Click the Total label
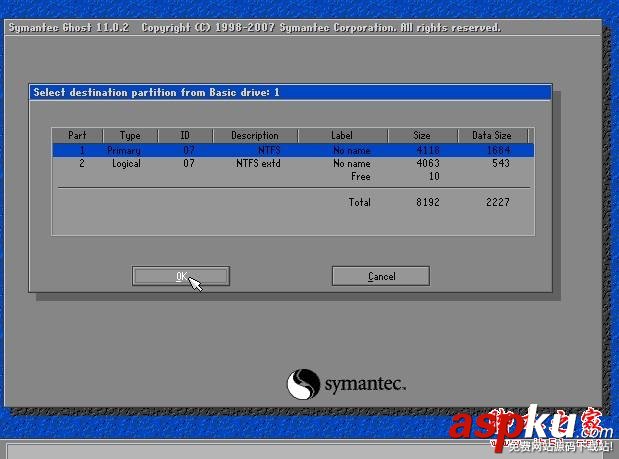619x459 pixels. point(359,202)
